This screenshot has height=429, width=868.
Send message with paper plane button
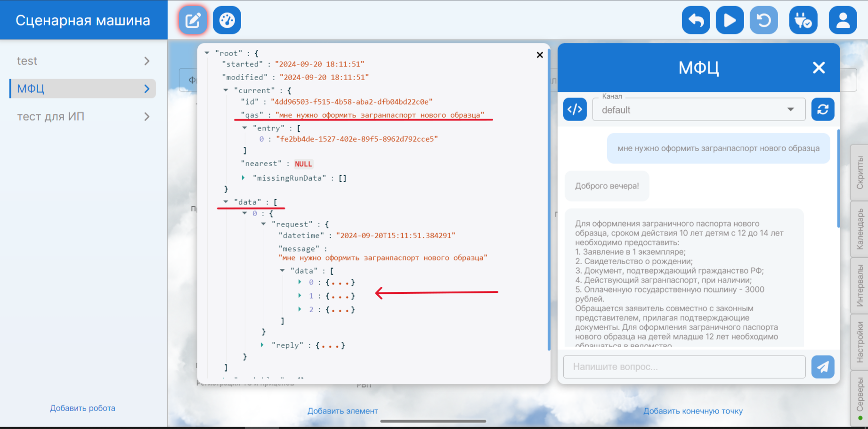click(x=823, y=367)
